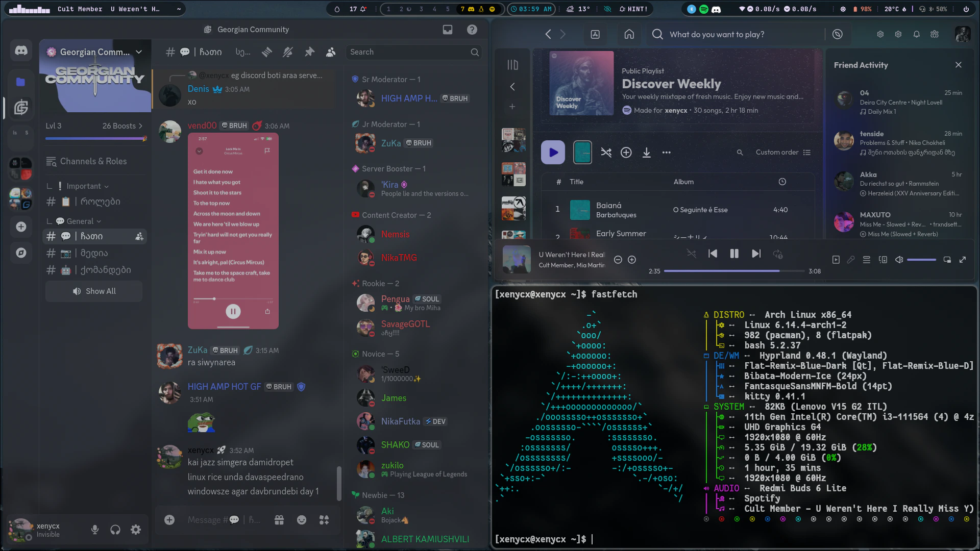The width and height of the screenshot is (980, 551).
Task: Open Discord direct messages home icon
Action: coord(21,51)
